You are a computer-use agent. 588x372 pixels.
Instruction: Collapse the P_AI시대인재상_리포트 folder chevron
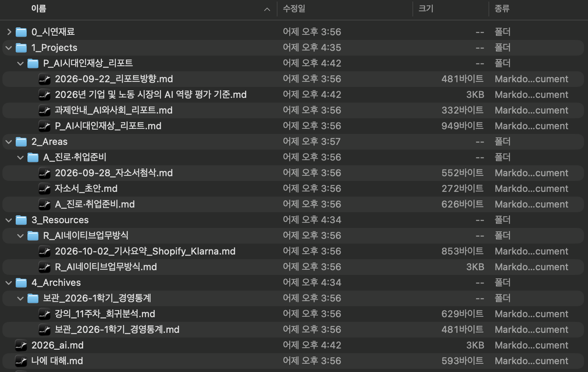pyautogui.click(x=21, y=63)
